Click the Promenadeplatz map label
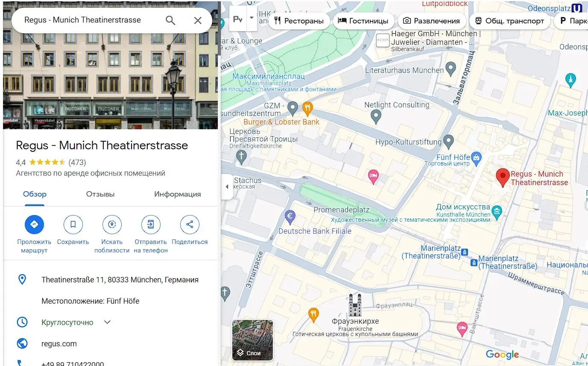The height and width of the screenshot is (366, 588). click(x=341, y=210)
